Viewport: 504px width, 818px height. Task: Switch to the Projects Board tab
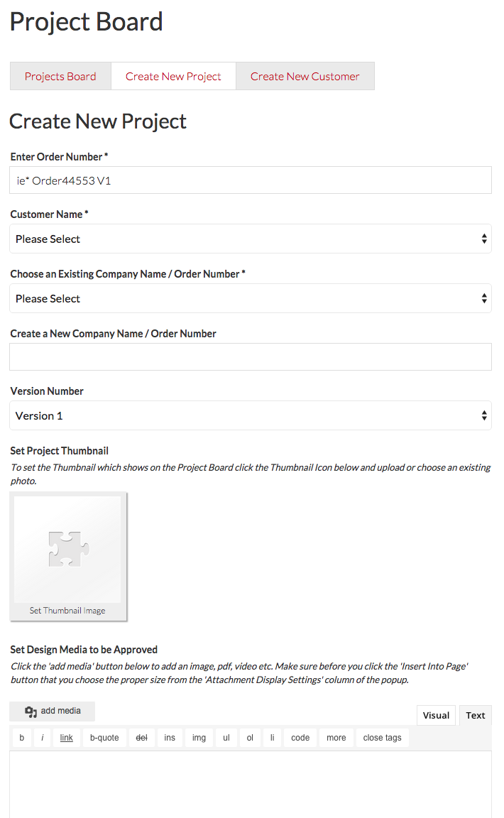click(x=60, y=76)
